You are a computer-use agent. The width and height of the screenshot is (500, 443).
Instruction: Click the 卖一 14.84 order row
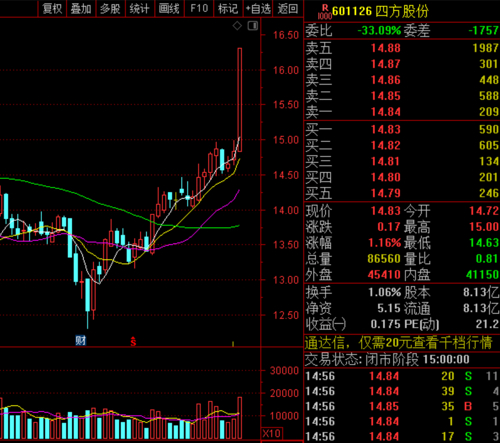click(402, 112)
